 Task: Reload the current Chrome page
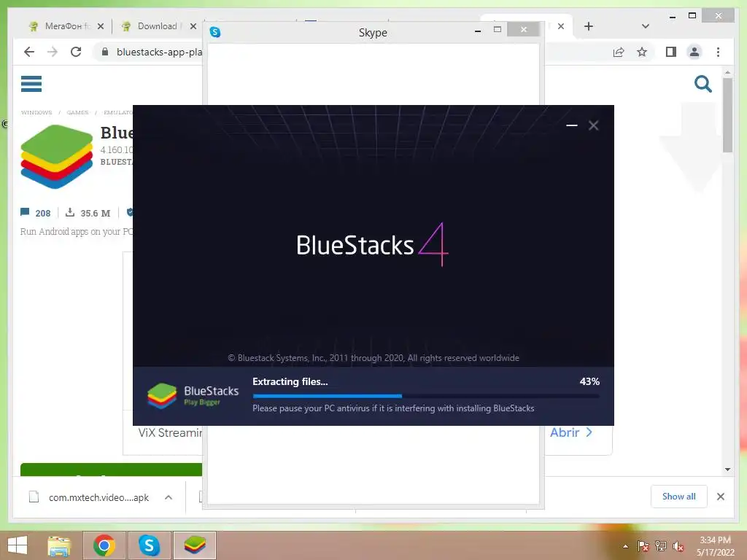[x=76, y=52]
